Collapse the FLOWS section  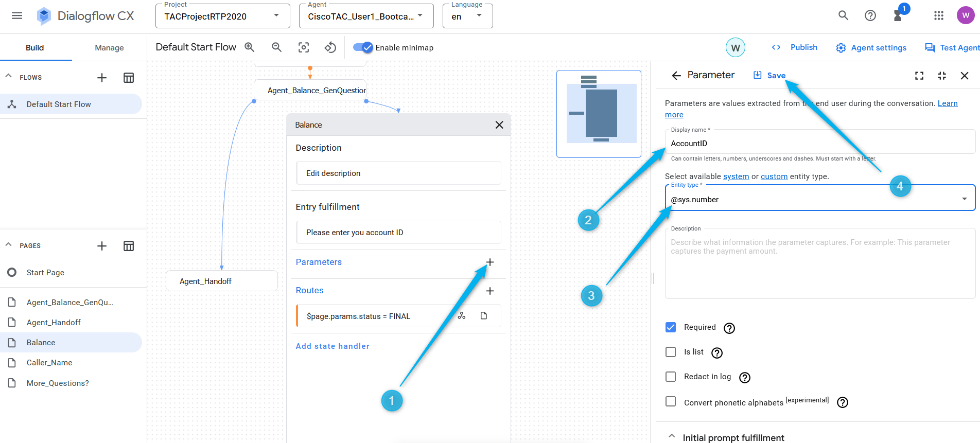click(9, 76)
